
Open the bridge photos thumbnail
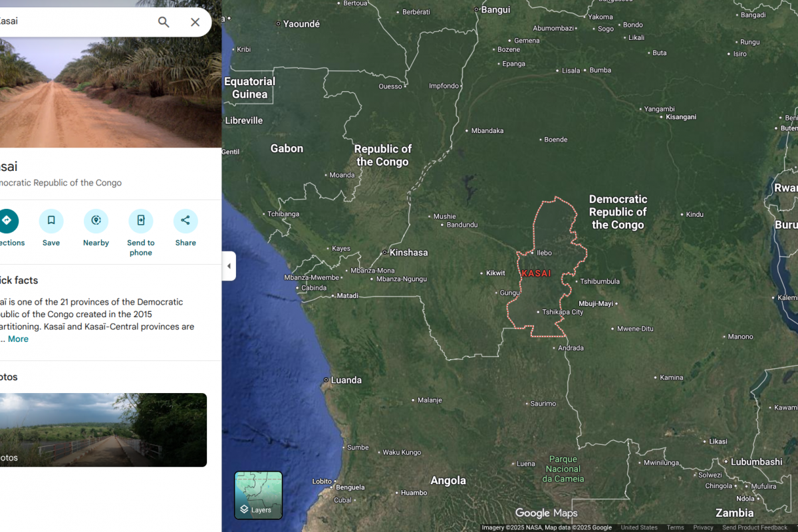pyautogui.click(x=103, y=430)
